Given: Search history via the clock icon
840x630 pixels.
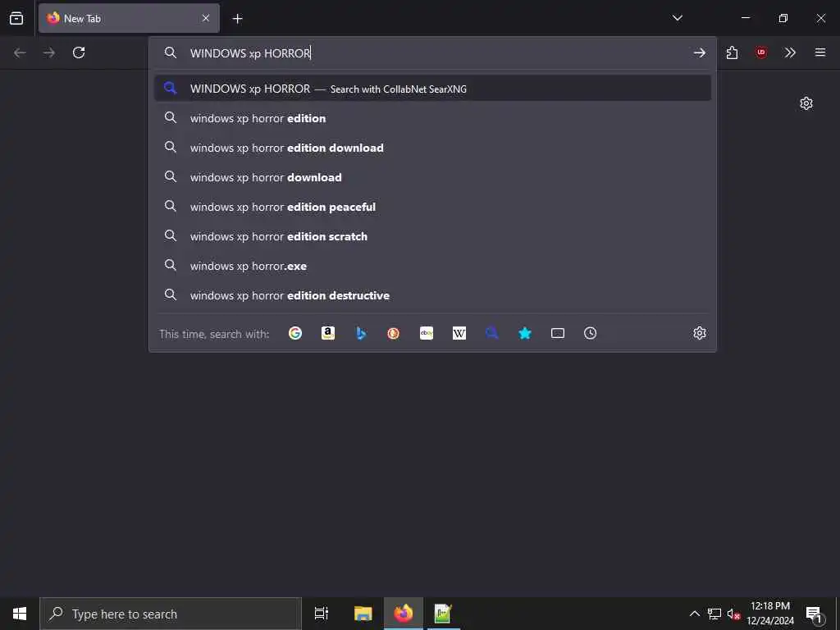Looking at the screenshot, I should (591, 333).
